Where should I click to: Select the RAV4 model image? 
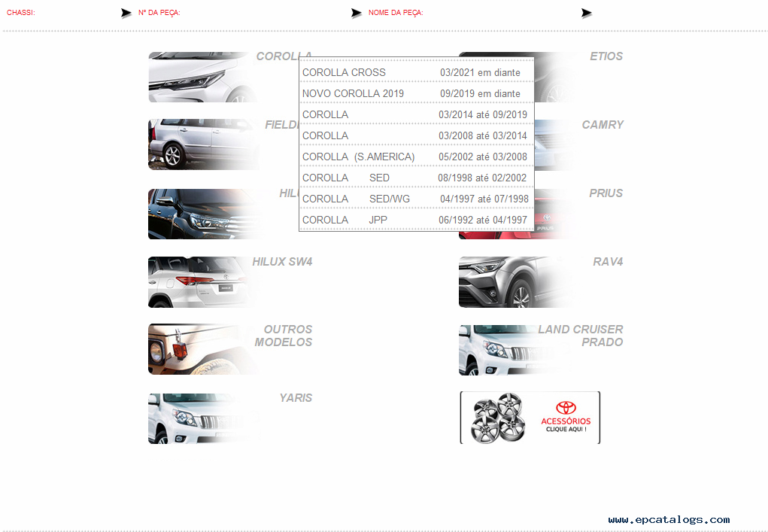[511, 282]
